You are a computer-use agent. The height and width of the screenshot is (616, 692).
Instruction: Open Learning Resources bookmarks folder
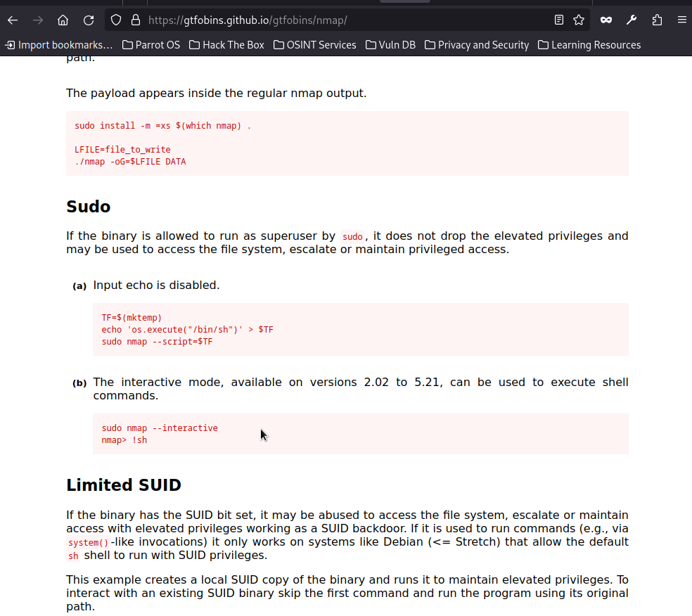[x=589, y=45]
